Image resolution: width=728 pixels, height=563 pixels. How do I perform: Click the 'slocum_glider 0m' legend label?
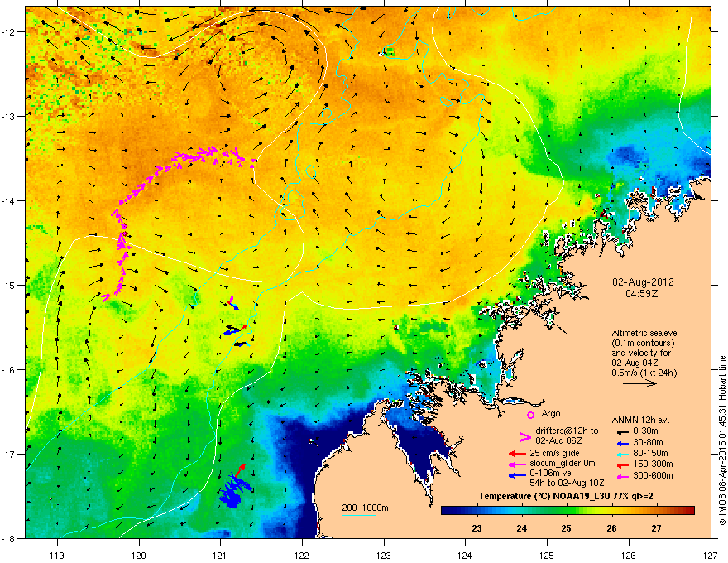[x=563, y=464]
